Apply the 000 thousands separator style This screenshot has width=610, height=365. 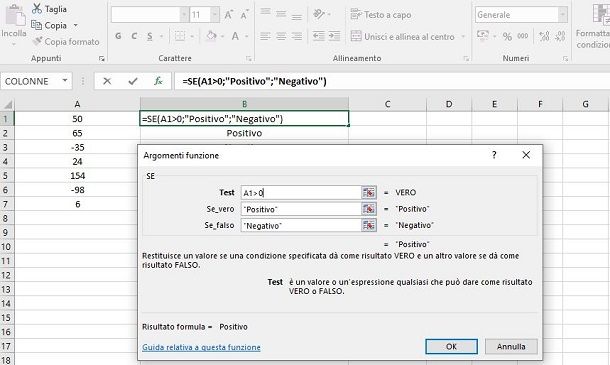tap(522, 36)
